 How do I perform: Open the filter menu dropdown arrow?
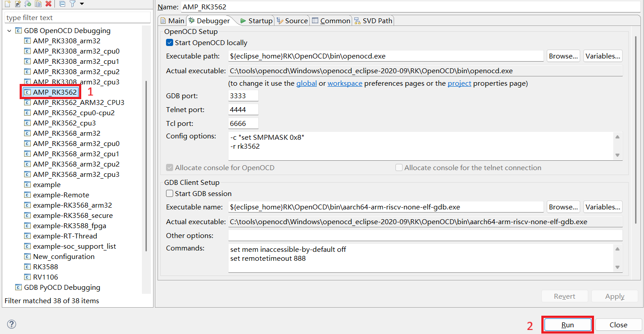[x=82, y=4]
